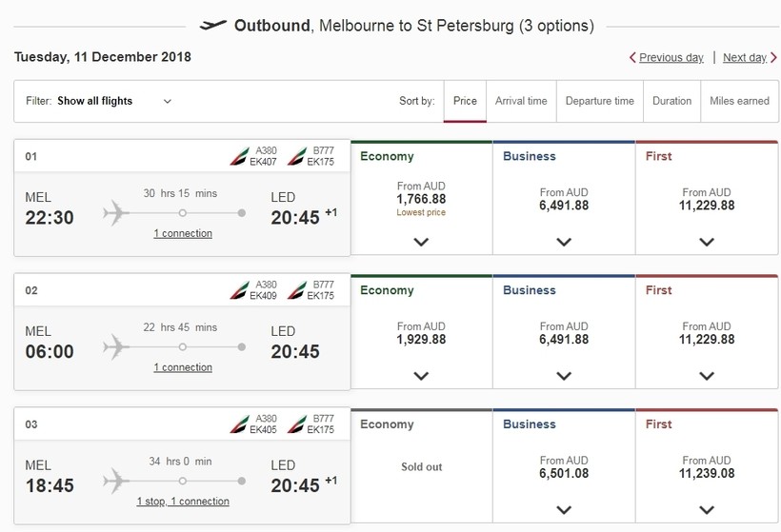This screenshot has width=781, height=532.
Task: Expand the Business 6,491.88 fare for flight 02
Action: [564, 376]
